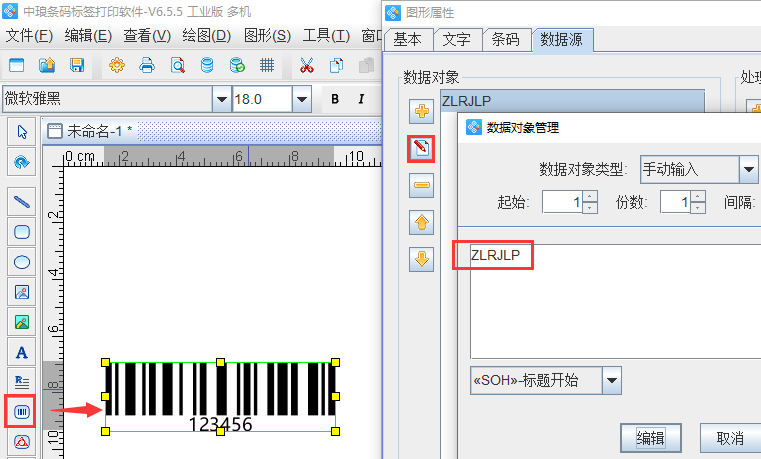Switch to the 数据源 tab
The image size is (761, 459).
pos(562,39)
